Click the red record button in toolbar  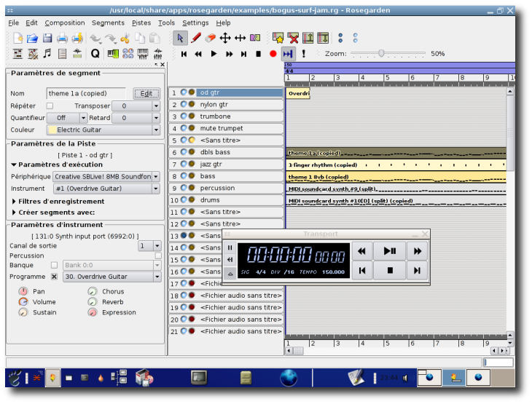[273, 54]
